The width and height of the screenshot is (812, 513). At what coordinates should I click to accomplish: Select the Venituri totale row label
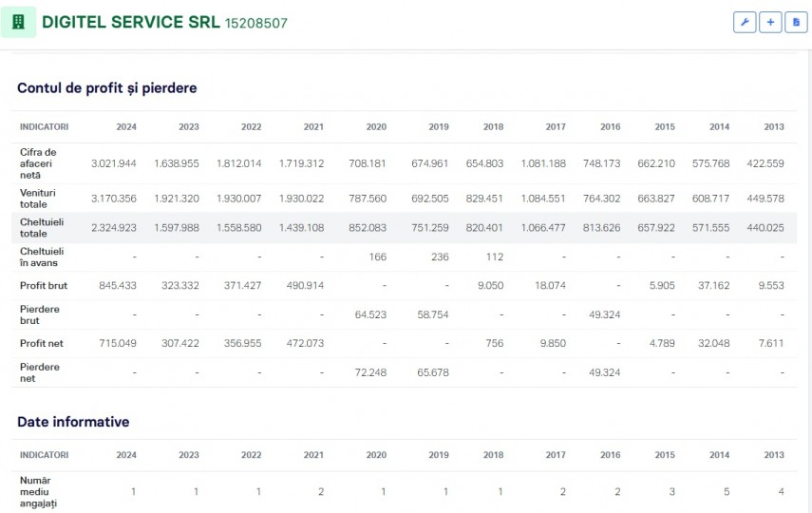point(38,199)
